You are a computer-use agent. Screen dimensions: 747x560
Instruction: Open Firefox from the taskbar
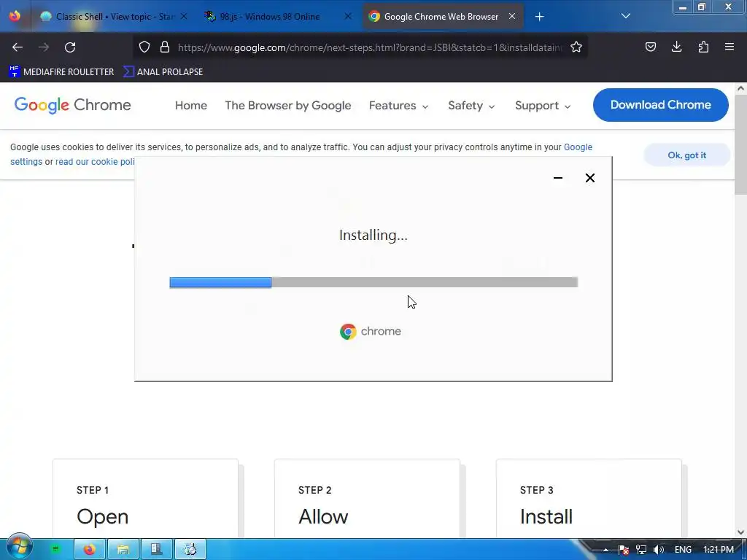click(x=90, y=550)
